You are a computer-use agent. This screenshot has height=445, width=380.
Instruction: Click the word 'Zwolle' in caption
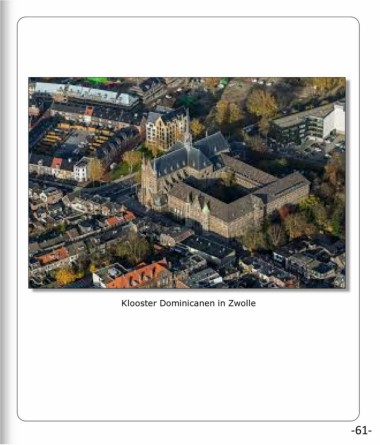coord(242,303)
